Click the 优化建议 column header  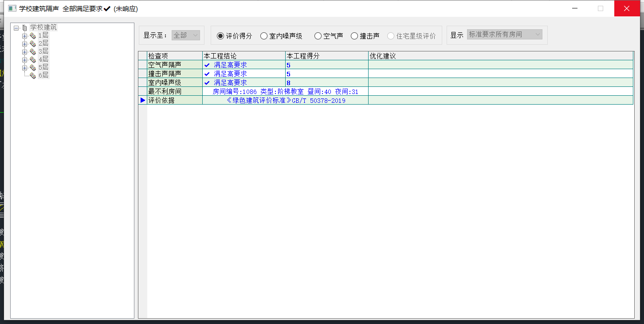pos(500,56)
